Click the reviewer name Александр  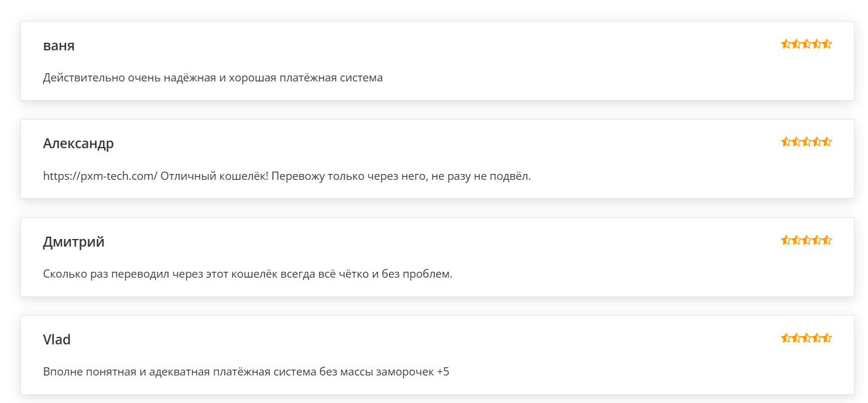[x=78, y=144]
